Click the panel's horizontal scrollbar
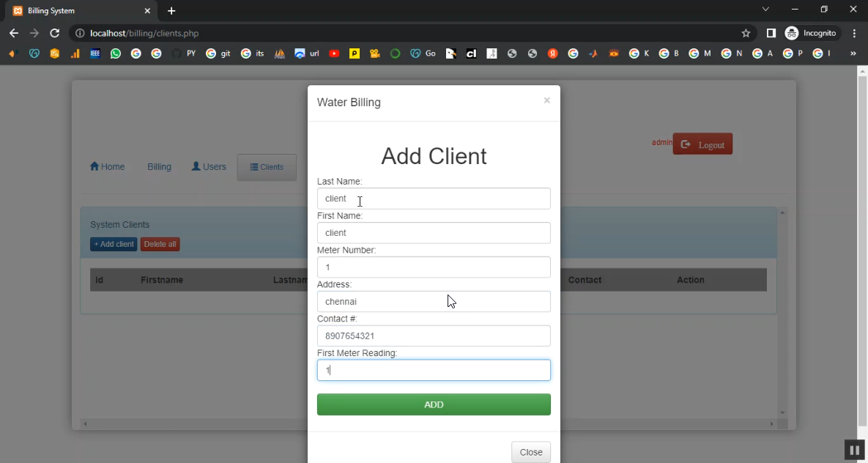The height and width of the screenshot is (463, 868). click(x=428, y=423)
